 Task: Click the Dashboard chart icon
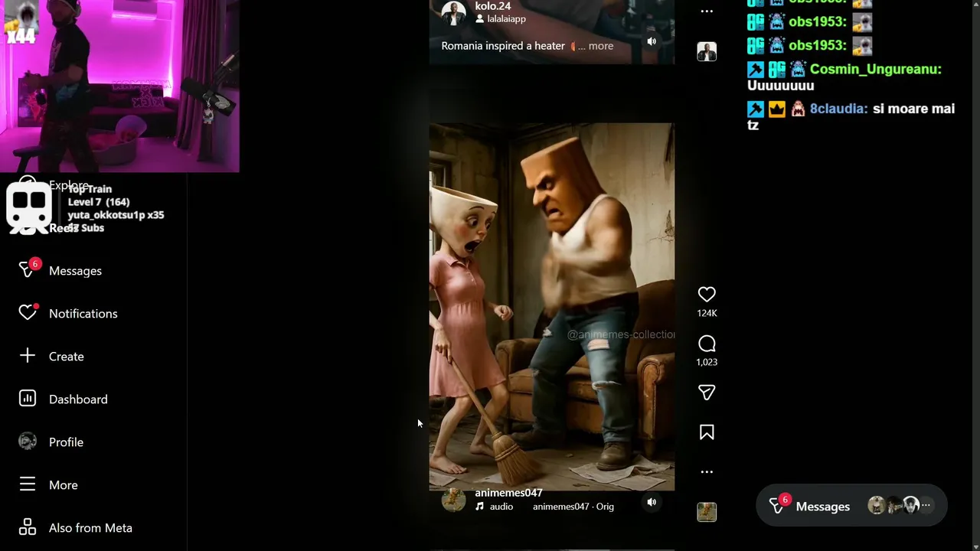pyautogui.click(x=28, y=399)
